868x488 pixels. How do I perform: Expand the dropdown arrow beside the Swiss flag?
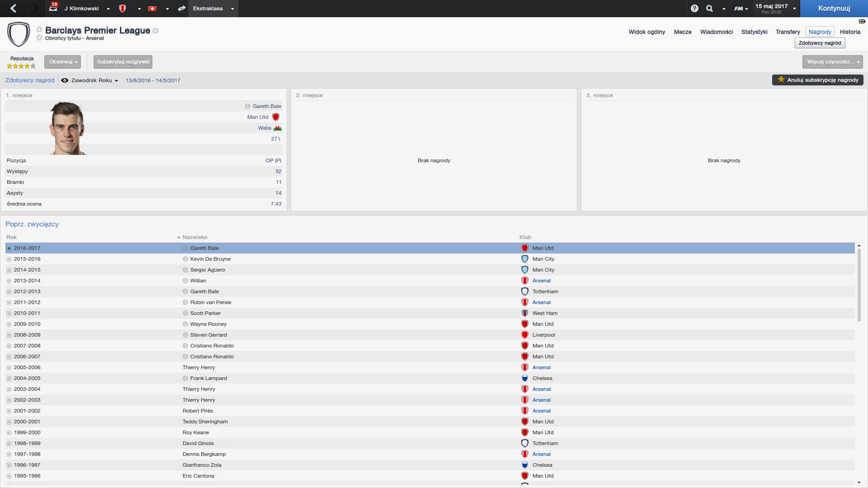(x=167, y=9)
